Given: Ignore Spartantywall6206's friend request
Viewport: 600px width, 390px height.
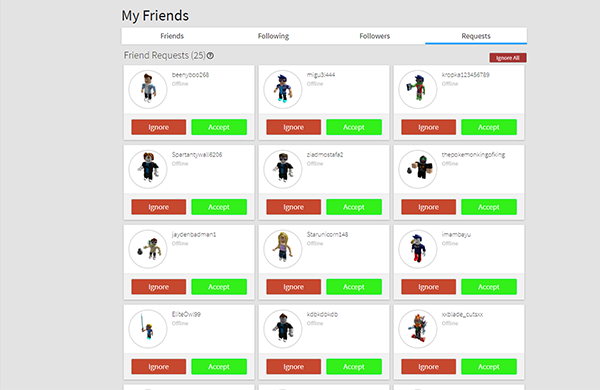Looking at the screenshot, I should (x=159, y=207).
